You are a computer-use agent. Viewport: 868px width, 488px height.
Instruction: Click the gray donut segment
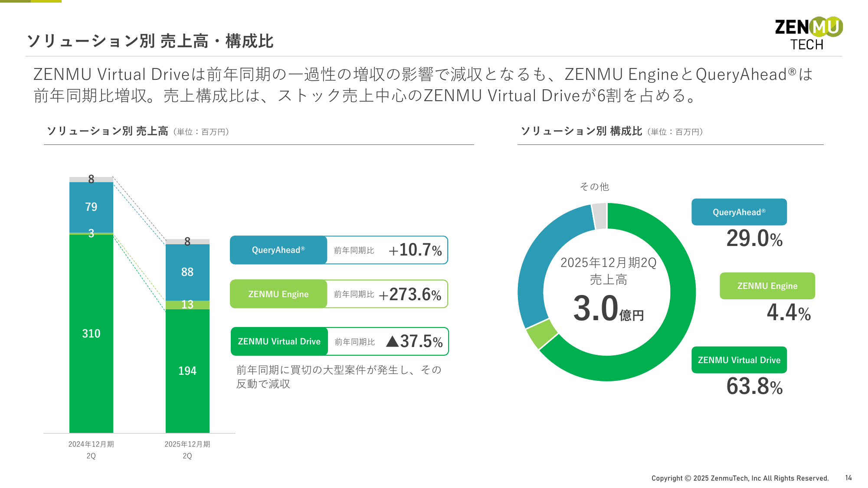(599, 216)
